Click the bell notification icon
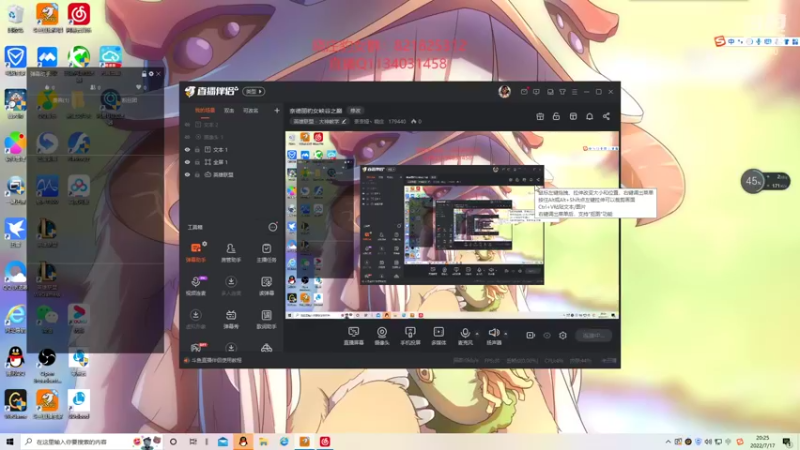This screenshot has height=450, width=800. [589, 116]
